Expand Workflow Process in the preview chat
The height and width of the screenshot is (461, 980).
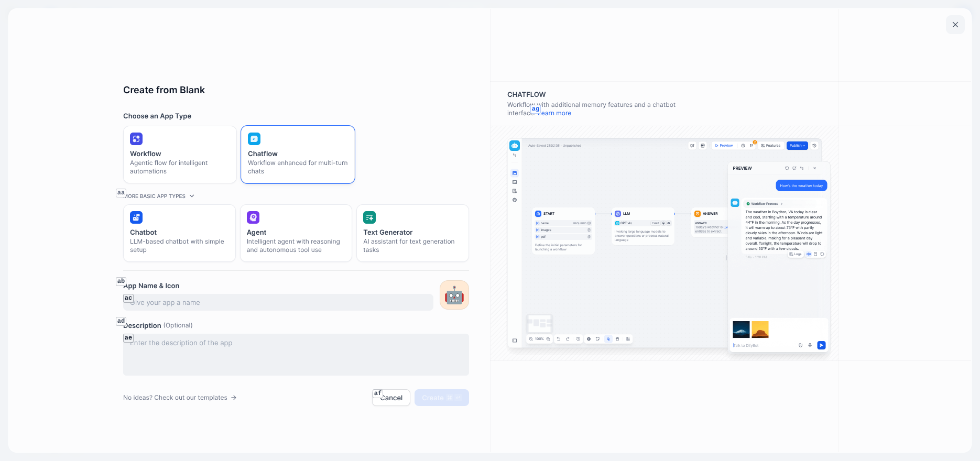pos(766,204)
